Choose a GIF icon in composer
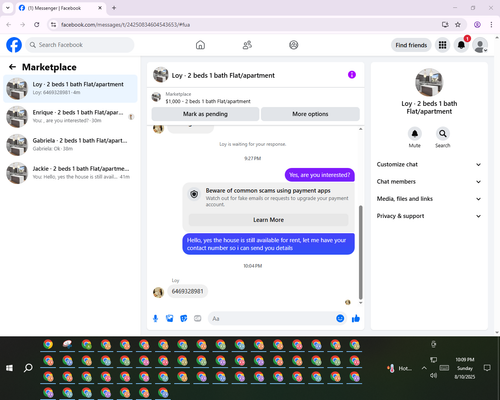The image size is (500, 400). [198, 318]
